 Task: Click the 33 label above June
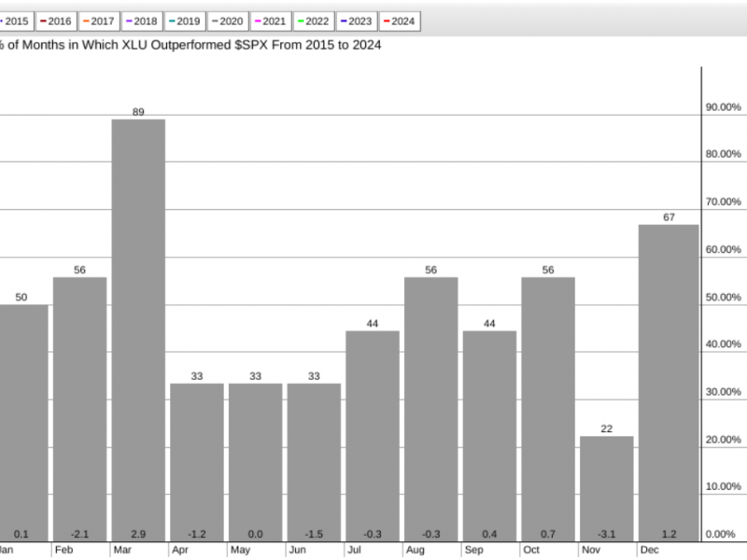tap(314, 376)
